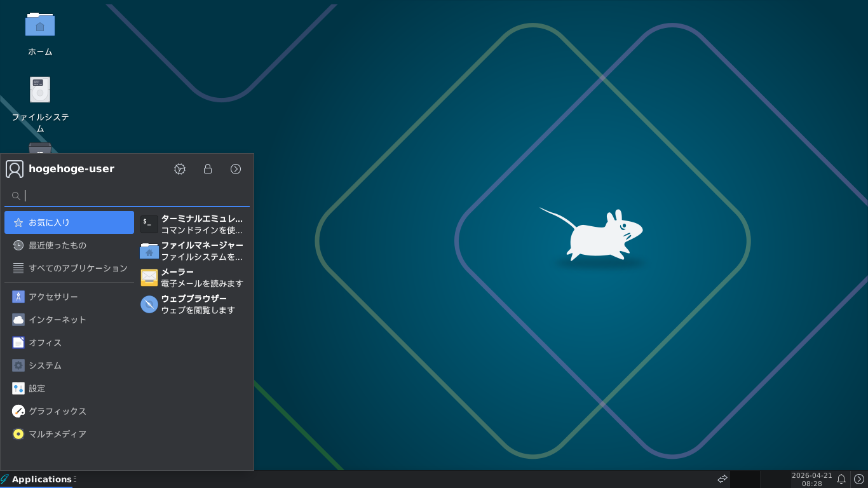Log out using the circled arrow button
The image size is (868, 488).
[236, 169]
